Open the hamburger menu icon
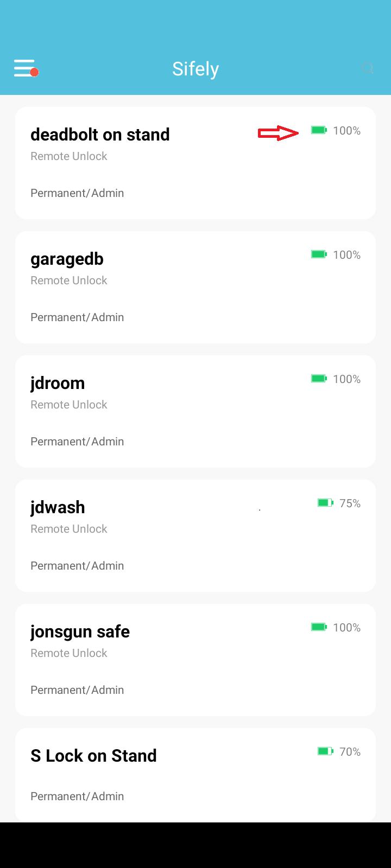Image resolution: width=391 pixels, height=868 pixels. [26, 68]
